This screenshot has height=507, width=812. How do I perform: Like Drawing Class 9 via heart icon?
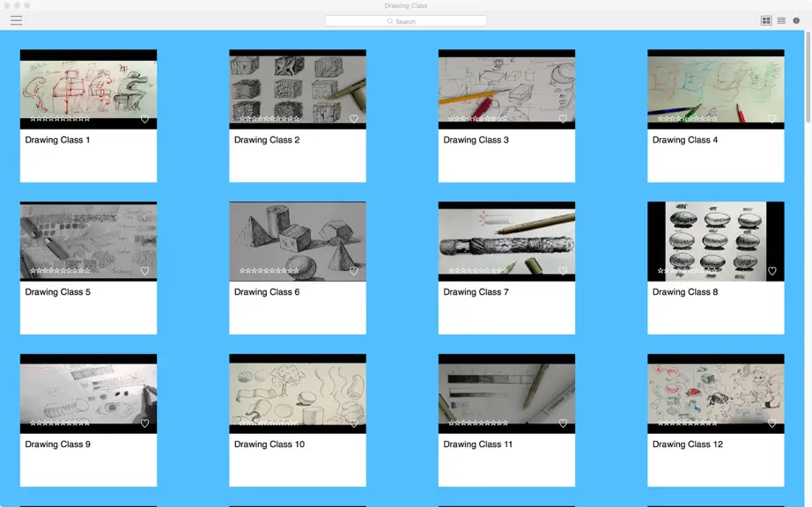(144, 423)
